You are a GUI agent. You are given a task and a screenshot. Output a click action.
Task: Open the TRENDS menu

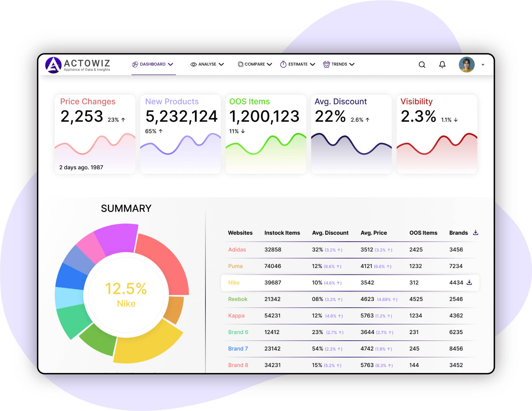tap(339, 64)
